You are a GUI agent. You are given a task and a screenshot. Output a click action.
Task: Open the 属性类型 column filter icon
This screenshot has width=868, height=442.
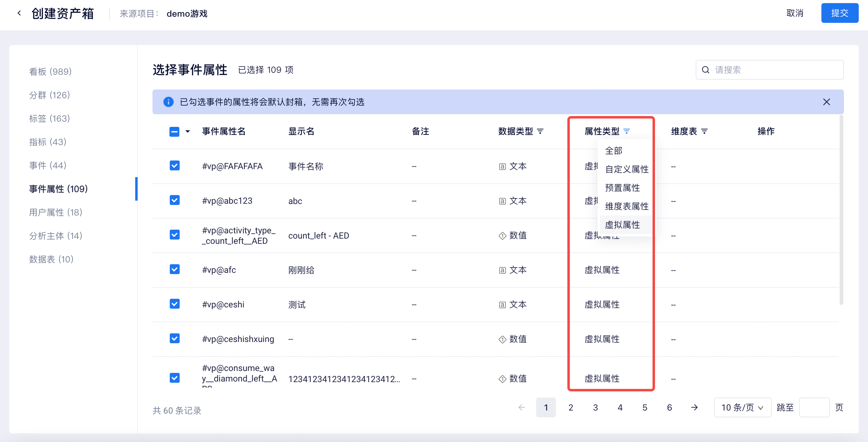click(x=626, y=131)
